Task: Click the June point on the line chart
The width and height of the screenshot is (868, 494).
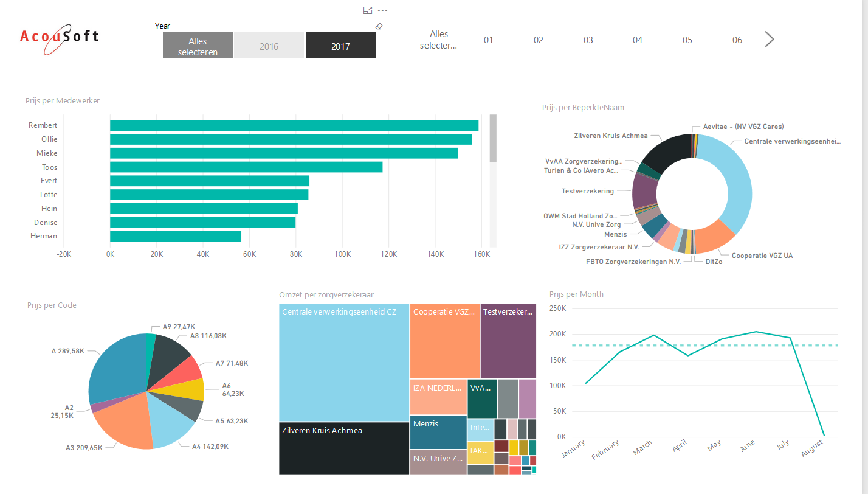Action: (756, 332)
